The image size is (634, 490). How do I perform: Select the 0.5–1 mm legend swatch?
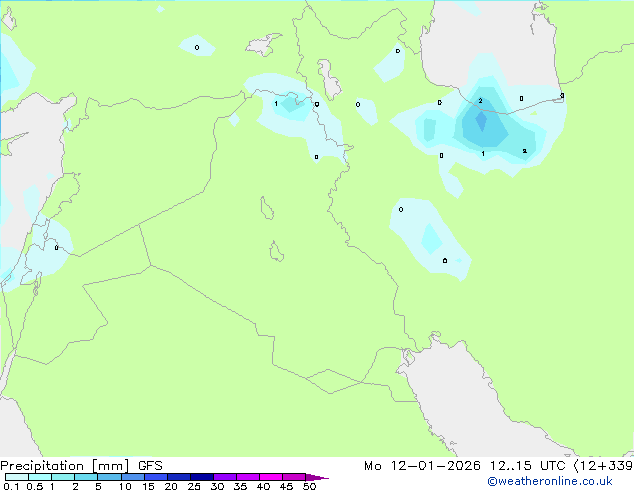pos(40,477)
